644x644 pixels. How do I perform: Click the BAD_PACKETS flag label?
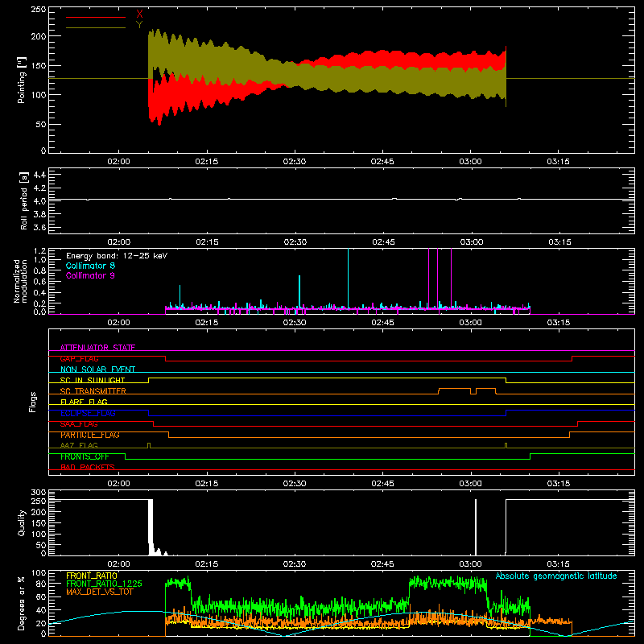point(88,467)
